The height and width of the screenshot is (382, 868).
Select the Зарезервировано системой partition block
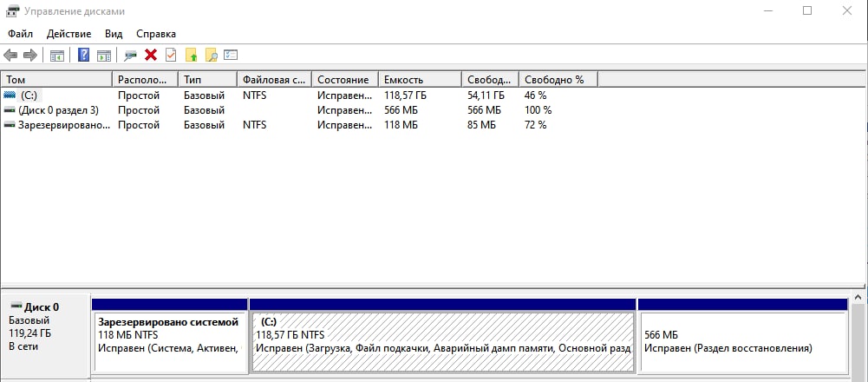point(169,341)
